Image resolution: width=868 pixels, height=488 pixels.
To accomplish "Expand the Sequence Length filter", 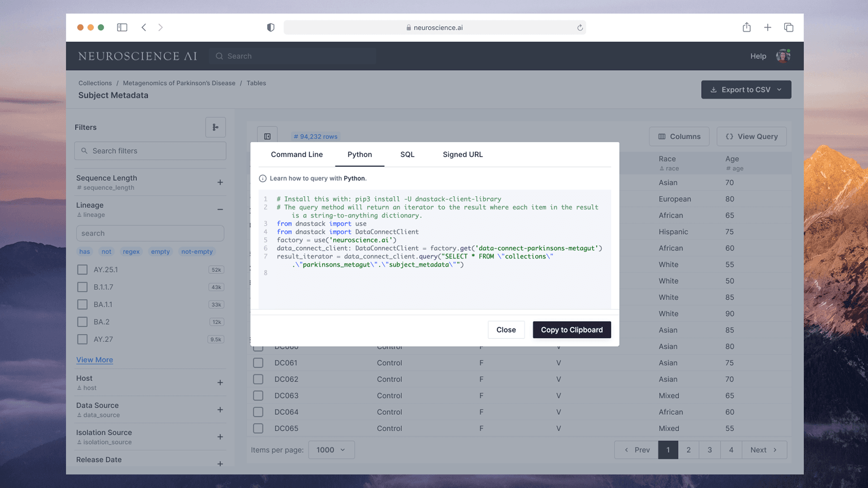I will click(220, 183).
